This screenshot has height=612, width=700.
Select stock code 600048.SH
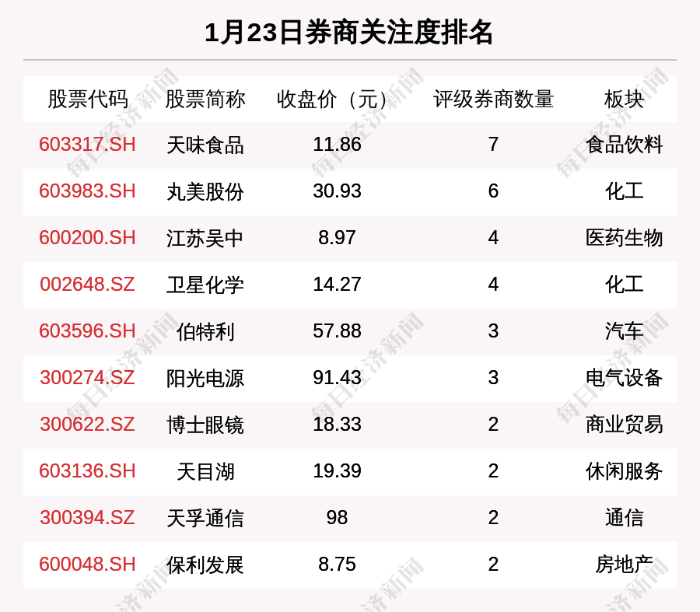tap(87, 565)
